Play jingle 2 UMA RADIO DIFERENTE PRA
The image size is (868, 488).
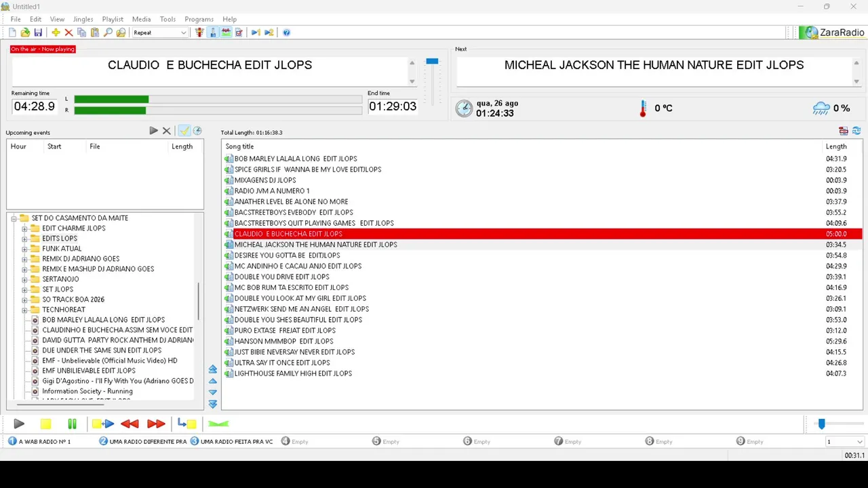(142, 441)
